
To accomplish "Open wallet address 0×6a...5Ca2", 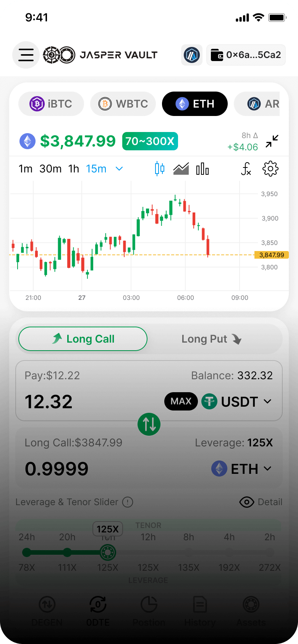I will coord(246,55).
